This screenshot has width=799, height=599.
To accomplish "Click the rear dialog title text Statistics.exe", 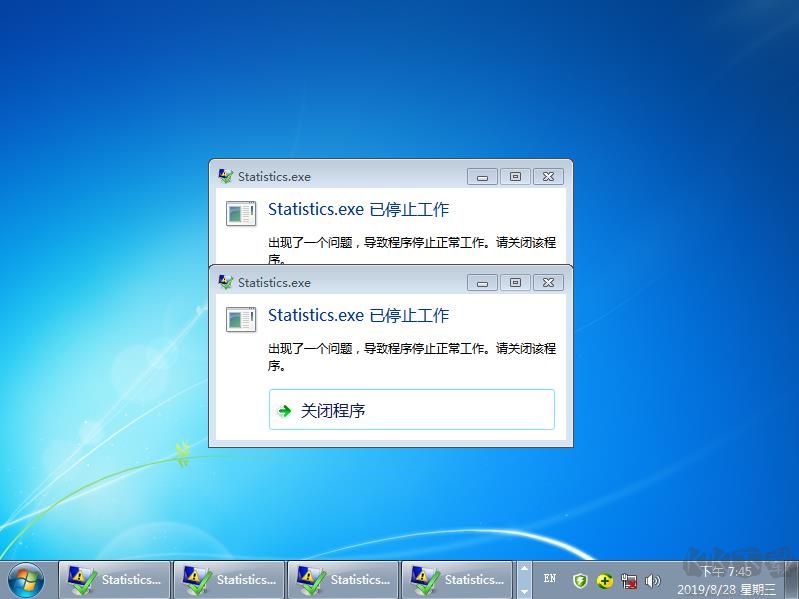I will coord(274,177).
